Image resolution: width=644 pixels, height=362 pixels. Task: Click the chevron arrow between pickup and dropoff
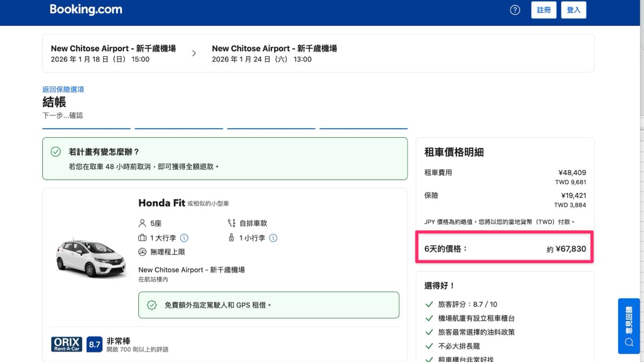pyautogui.click(x=194, y=53)
